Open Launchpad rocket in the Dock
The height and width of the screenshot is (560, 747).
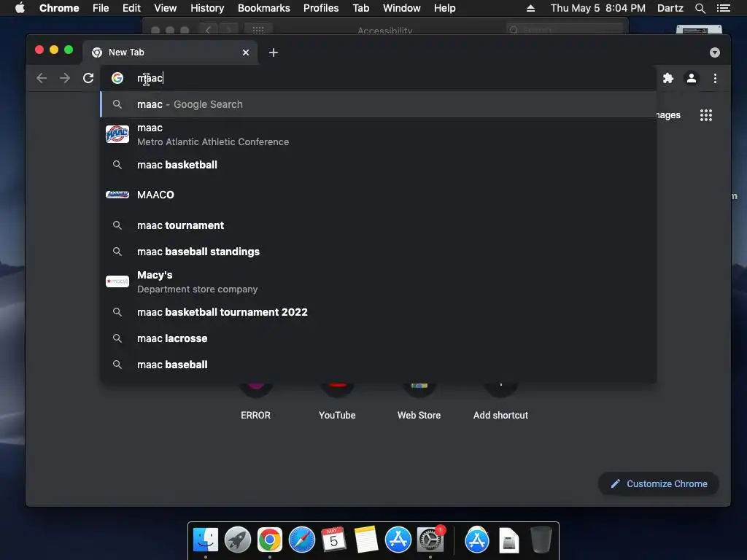(238, 540)
